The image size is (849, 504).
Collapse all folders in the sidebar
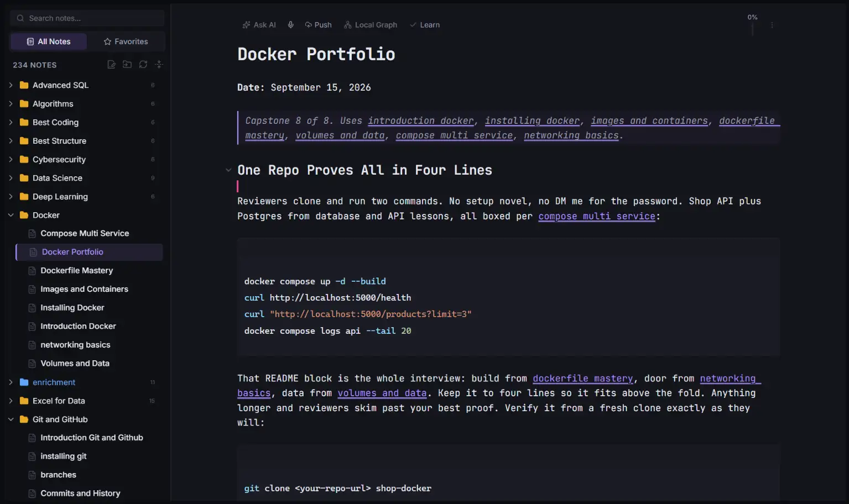[159, 65]
